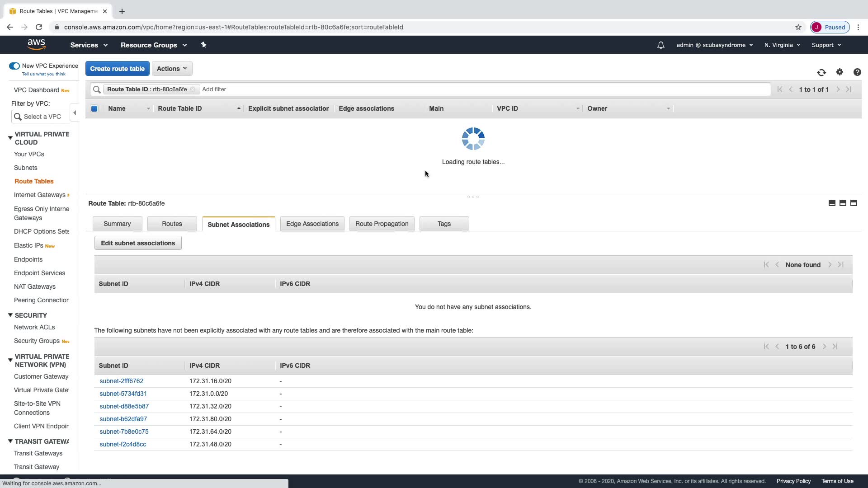Bookmark page with star icon
The width and height of the screenshot is (868, 488).
(x=798, y=27)
